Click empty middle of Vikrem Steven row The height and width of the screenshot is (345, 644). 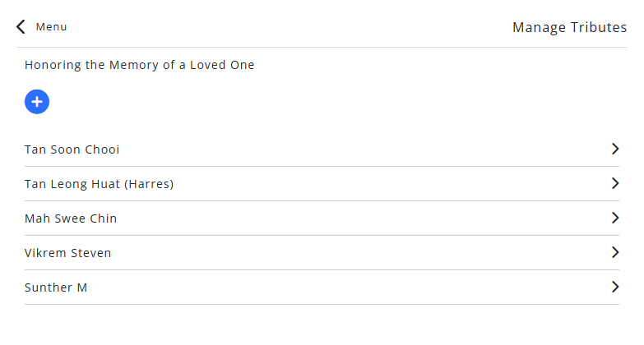[x=329, y=253]
